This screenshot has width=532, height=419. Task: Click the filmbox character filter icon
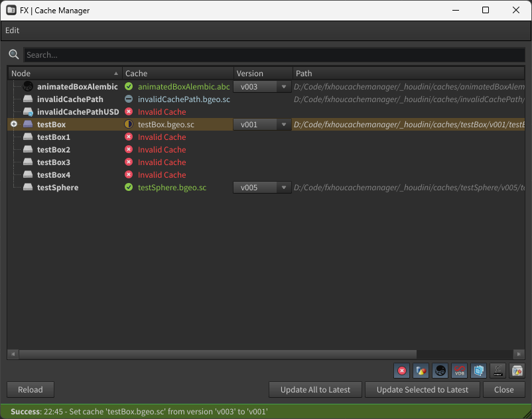(498, 371)
